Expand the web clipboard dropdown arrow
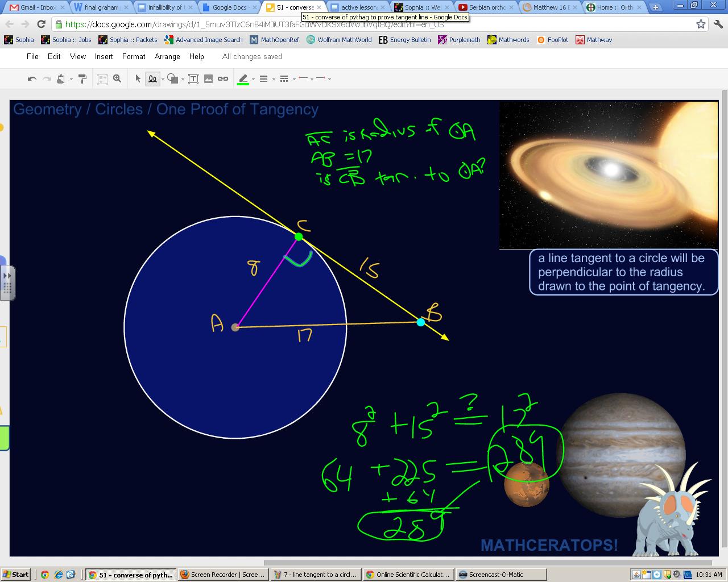Image resolution: width=728 pixels, height=582 pixels. click(71, 80)
